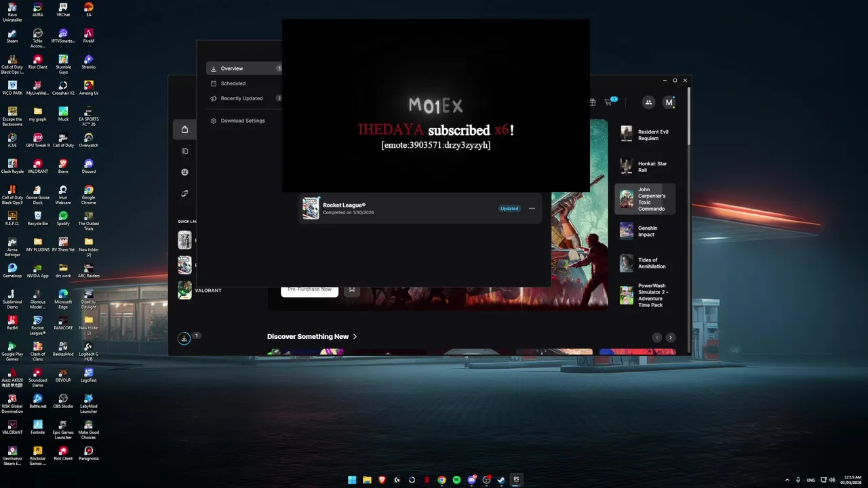Click the Logitech G HUB desktop icon
Viewport: 868px width, 488px height.
click(89, 352)
